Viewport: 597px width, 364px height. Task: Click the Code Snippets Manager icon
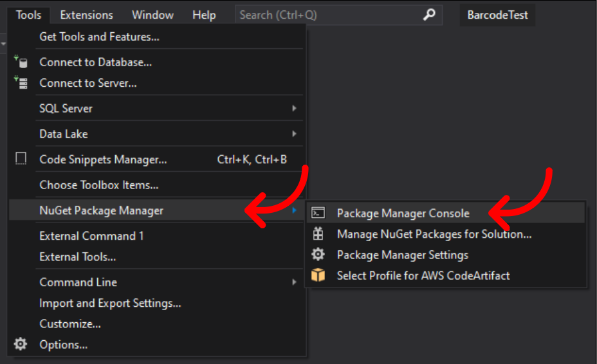point(21,158)
